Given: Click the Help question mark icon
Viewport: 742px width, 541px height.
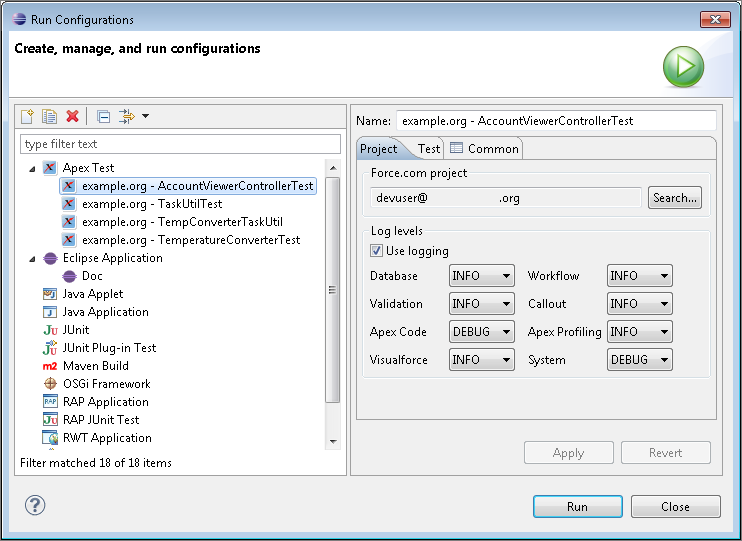Looking at the screenshot, I should pyautogui.click(x=35, y=506).
